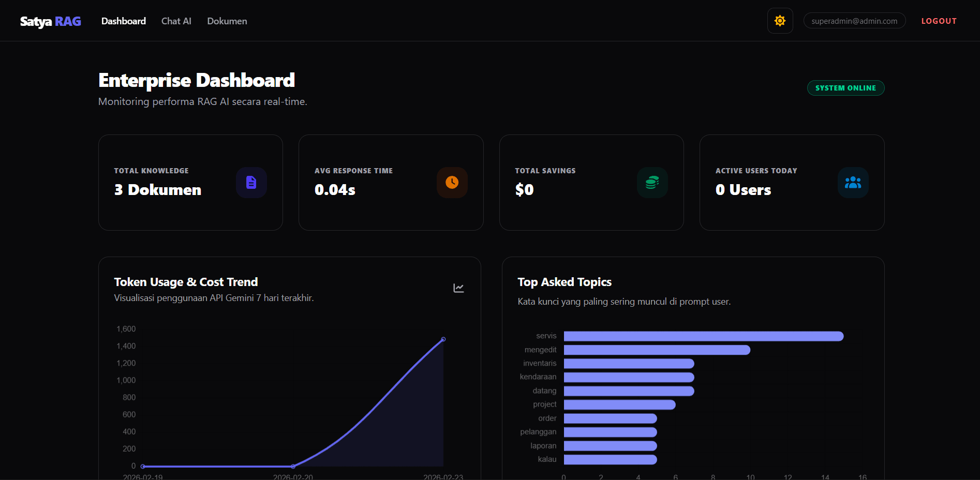Image resolution: width=980 pixels, height=480 pixels.
Task: Click the document icon in Total Knowledge card
Action: tap(251, 183)
